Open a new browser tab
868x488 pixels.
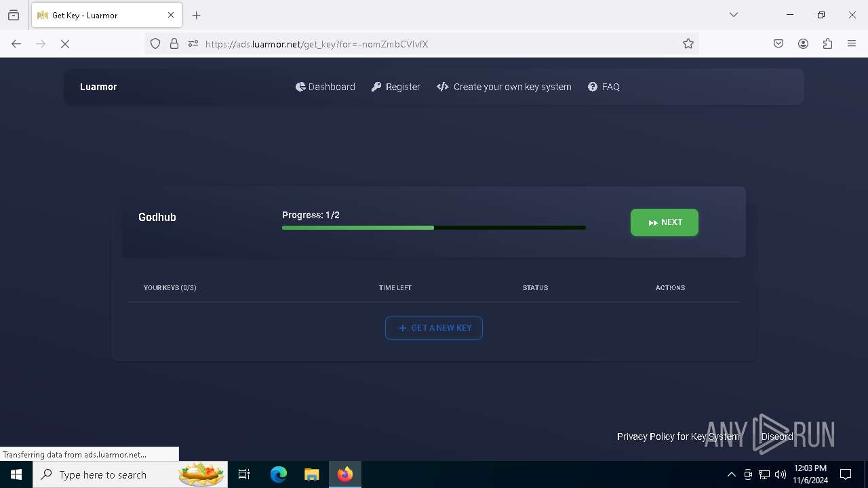tap(197, 15)
